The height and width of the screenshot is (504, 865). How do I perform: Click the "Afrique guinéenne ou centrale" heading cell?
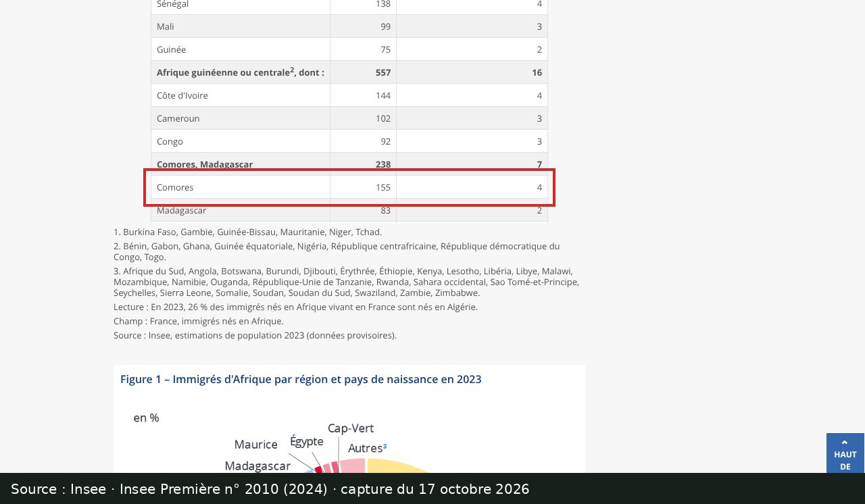point(241,72)
